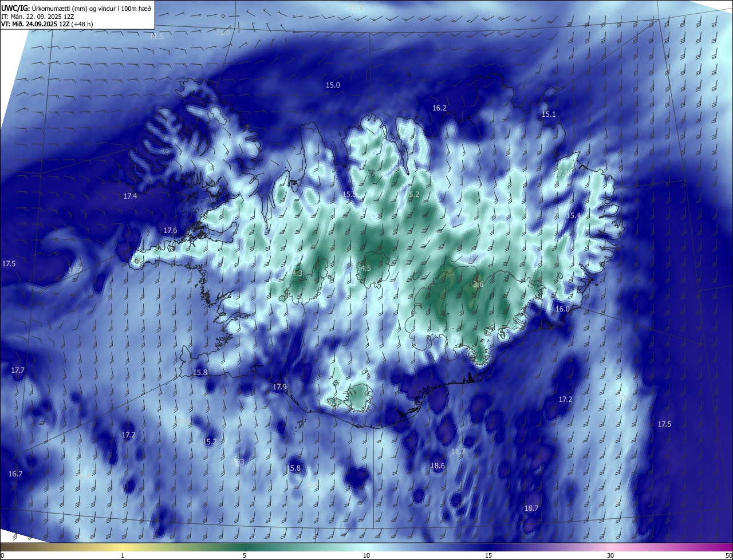Click the 17.7 value on the map
733x560 pixels.
(x=18, y=370)
